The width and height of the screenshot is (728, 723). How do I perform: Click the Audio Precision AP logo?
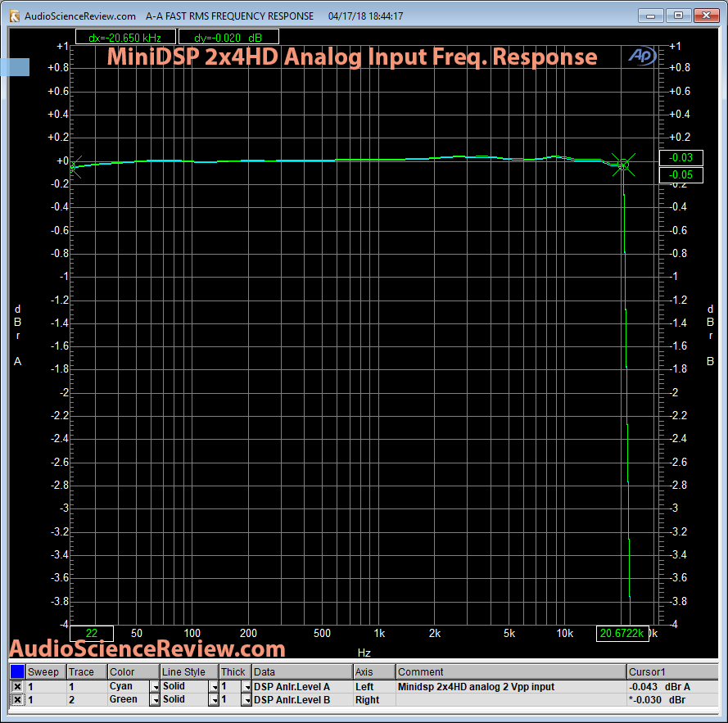(x=643, y=56)
